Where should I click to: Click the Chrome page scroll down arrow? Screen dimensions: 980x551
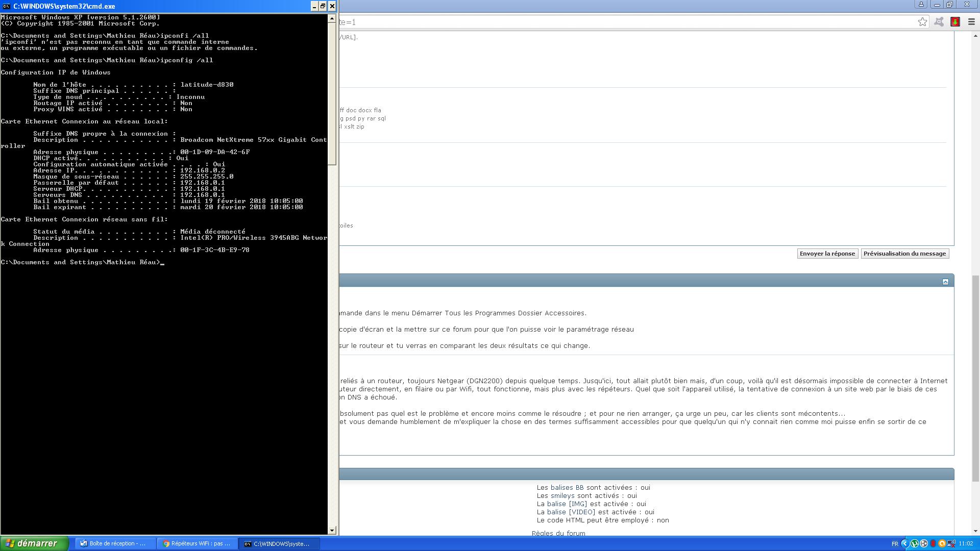click(975, 531)
